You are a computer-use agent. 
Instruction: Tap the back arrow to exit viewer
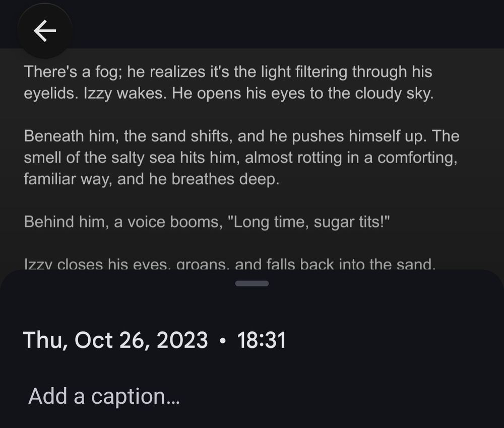pos(44,30)
